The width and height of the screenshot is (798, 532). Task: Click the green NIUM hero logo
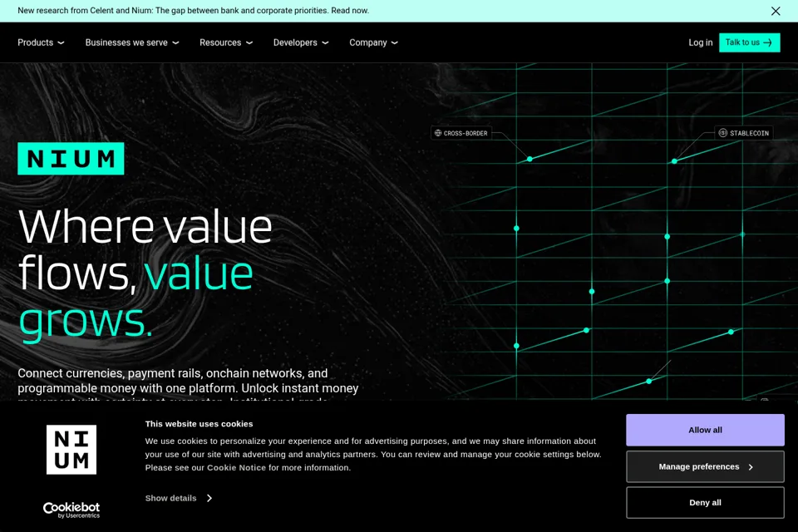tap(71, 158)
